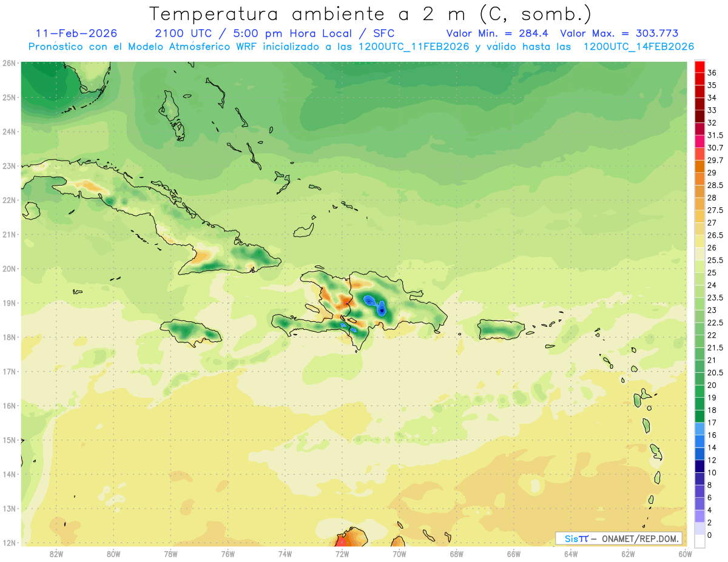Click the '60W' longitude axis label
This screenshot has height=562, width=728.
(685, 554)
